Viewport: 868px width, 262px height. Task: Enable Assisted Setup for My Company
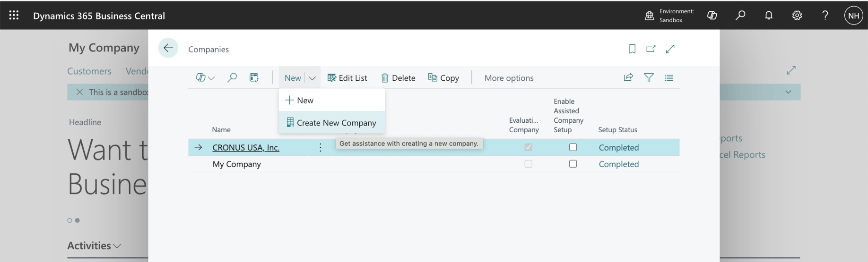[x=573, y=164]
